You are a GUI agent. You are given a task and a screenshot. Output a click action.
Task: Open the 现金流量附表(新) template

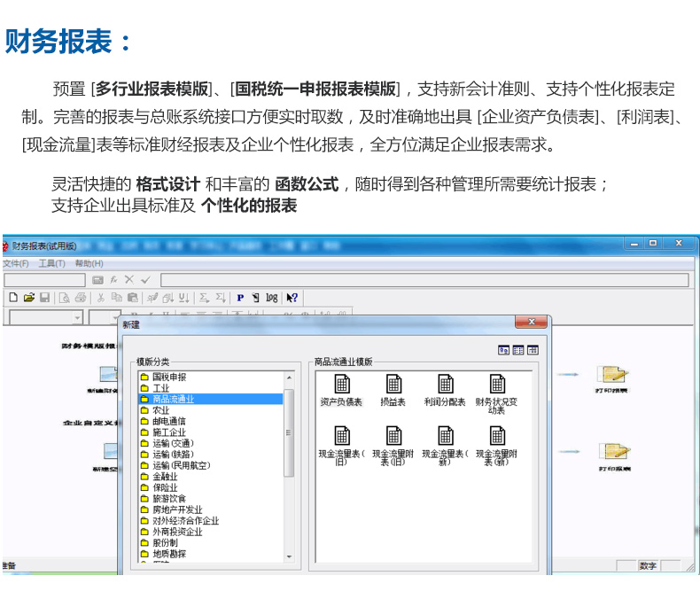pos(496,446)
